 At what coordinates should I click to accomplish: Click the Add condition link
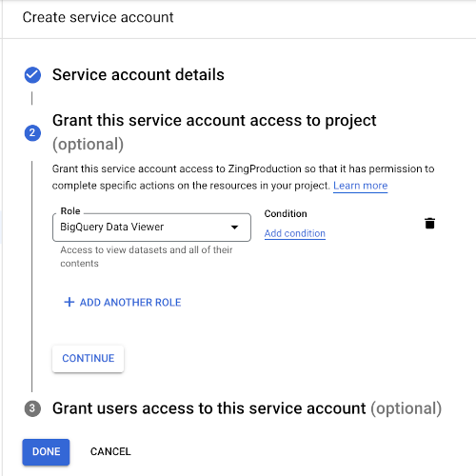tap(295, 233)
